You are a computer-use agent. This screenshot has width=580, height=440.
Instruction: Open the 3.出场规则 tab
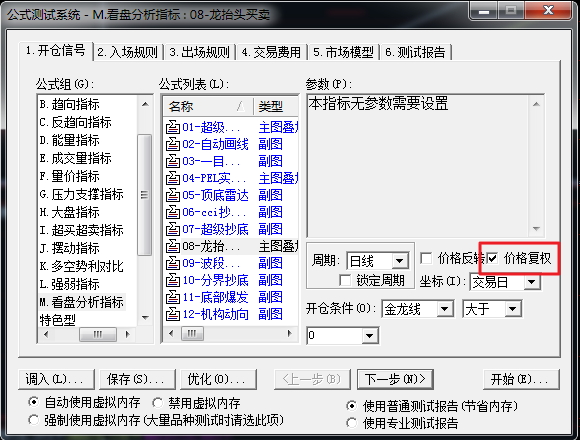(200, 52)
